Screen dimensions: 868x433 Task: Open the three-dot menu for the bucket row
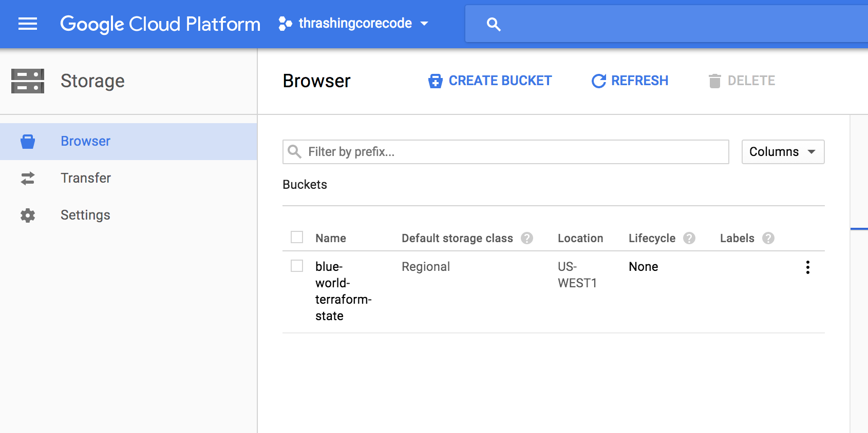[x=808, y=267]
